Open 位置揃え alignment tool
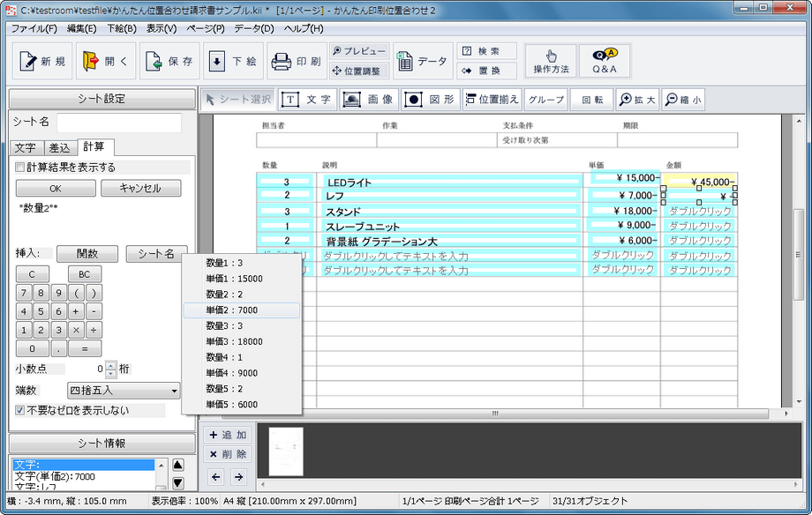 [492, 100]
